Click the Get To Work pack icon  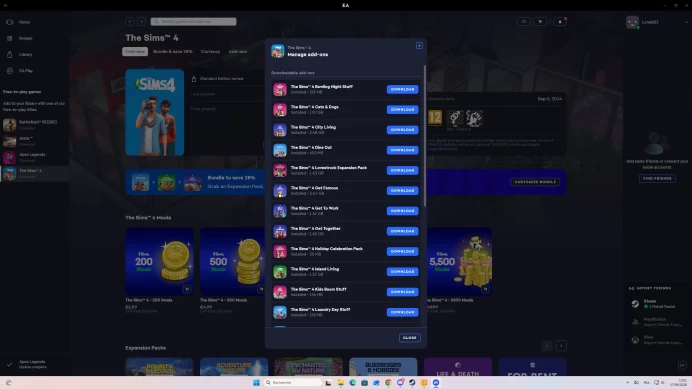tap(280, 211)
